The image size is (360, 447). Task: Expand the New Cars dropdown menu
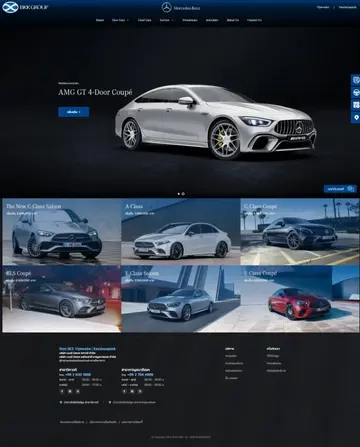coord(120,20)
